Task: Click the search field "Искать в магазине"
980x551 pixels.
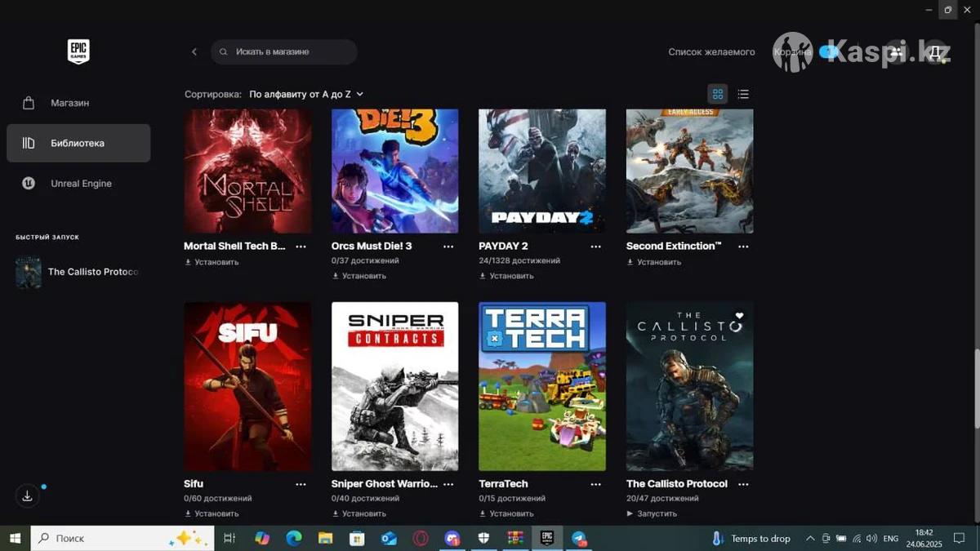Action: pyautogui.click(x=284, y=51)
